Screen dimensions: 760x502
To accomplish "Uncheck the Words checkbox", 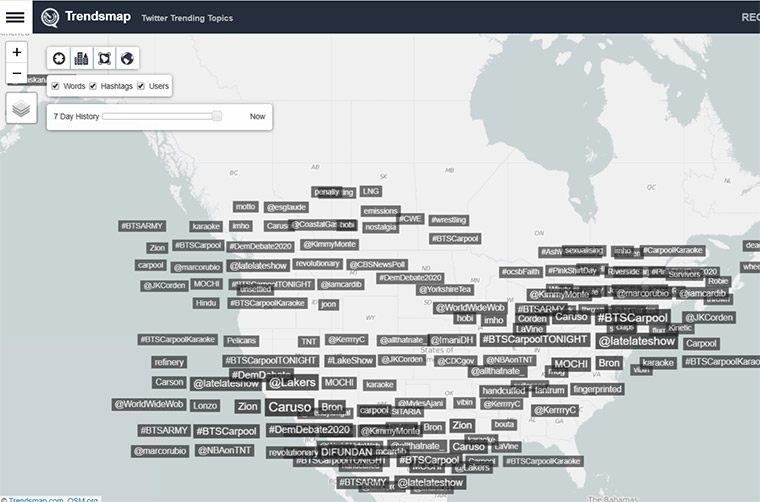I will pos(56,87).
